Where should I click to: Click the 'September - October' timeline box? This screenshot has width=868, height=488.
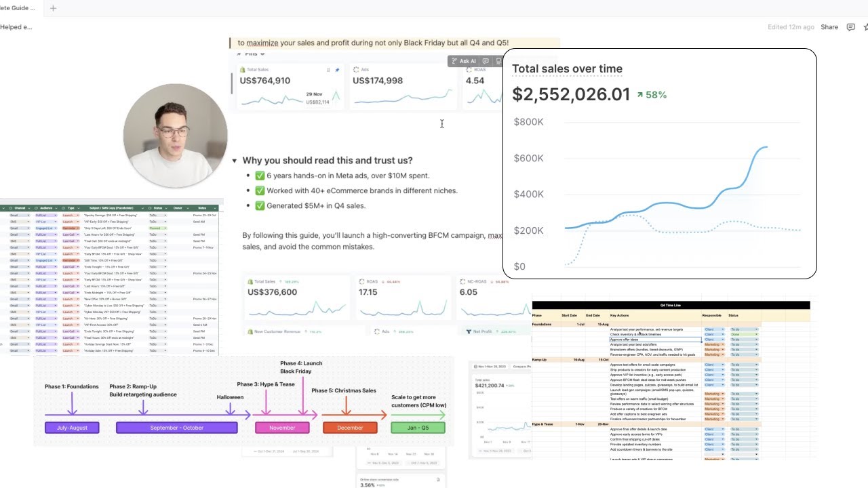click(x=177, y=428)
